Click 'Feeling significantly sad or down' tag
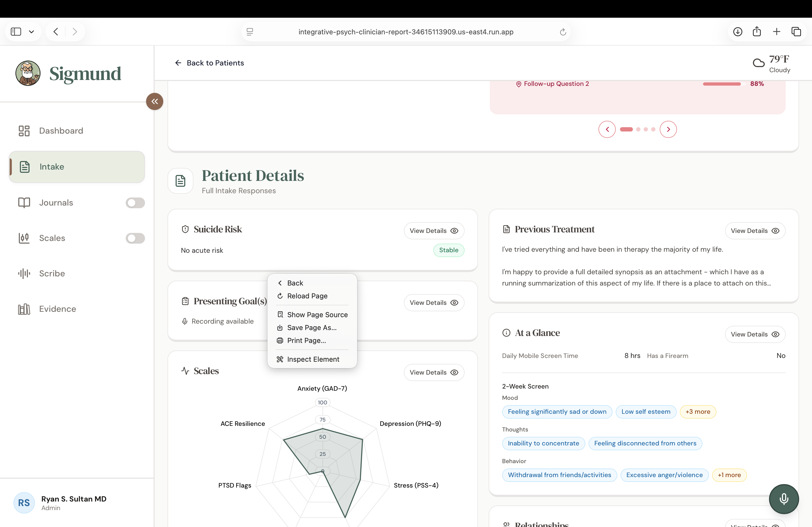Viewport: 812px width, 527px height. (x=557, y=412)
